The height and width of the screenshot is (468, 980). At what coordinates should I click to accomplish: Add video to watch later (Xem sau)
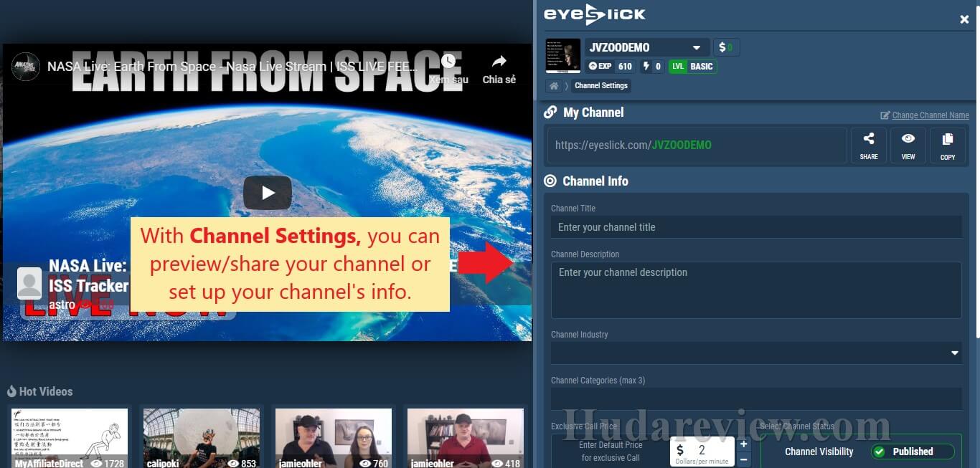(449, 69)
